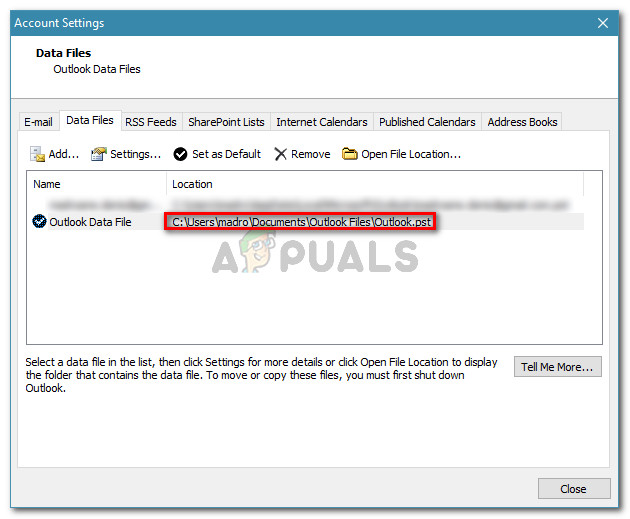Select the Data Files tab

pos(90,121)
